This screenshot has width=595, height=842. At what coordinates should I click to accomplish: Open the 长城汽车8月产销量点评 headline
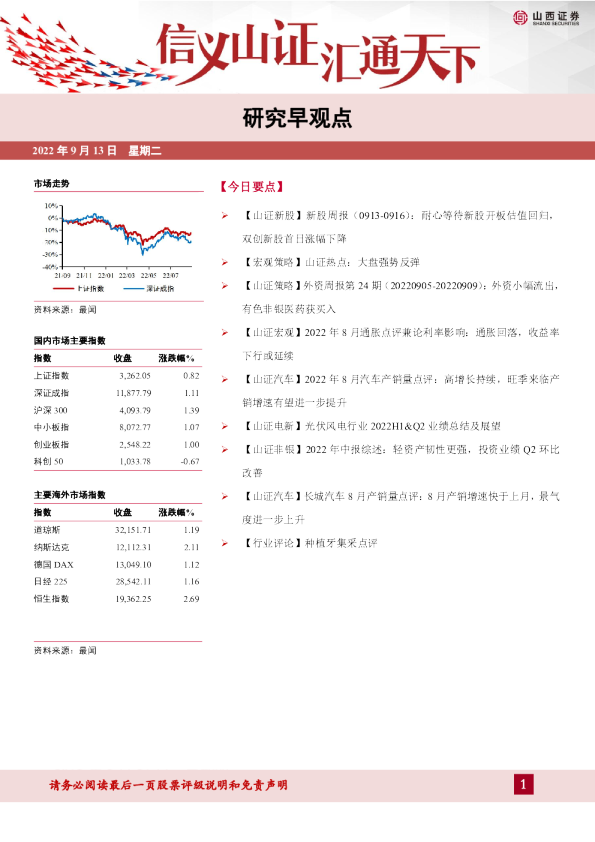[400, 508]
